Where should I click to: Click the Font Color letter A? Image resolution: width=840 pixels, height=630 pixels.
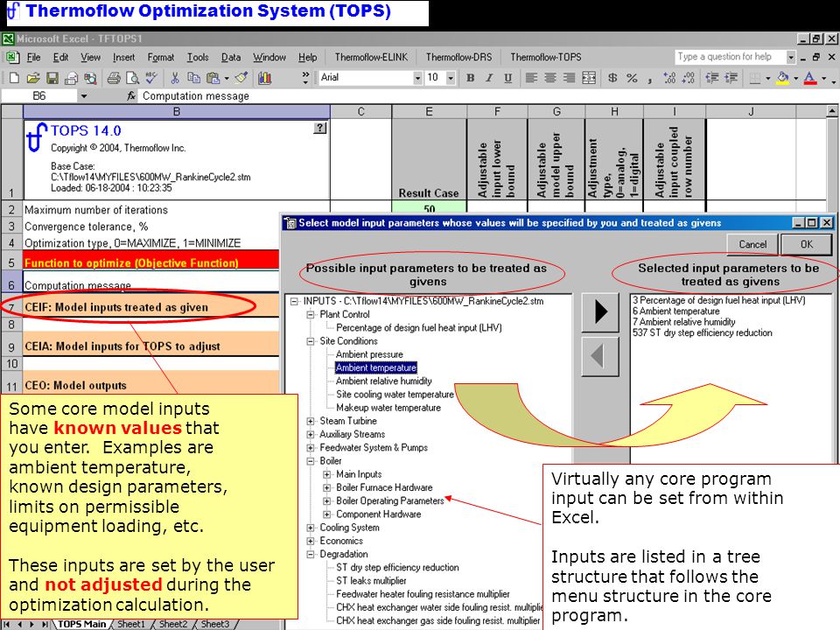point(810,78)
